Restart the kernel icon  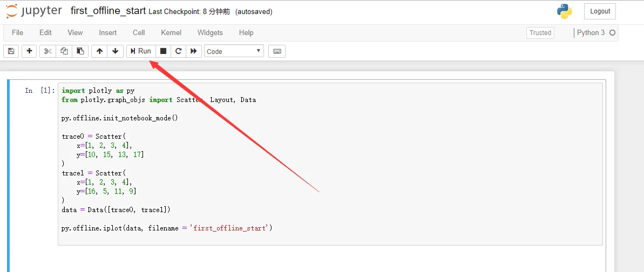tap(178, 51)
